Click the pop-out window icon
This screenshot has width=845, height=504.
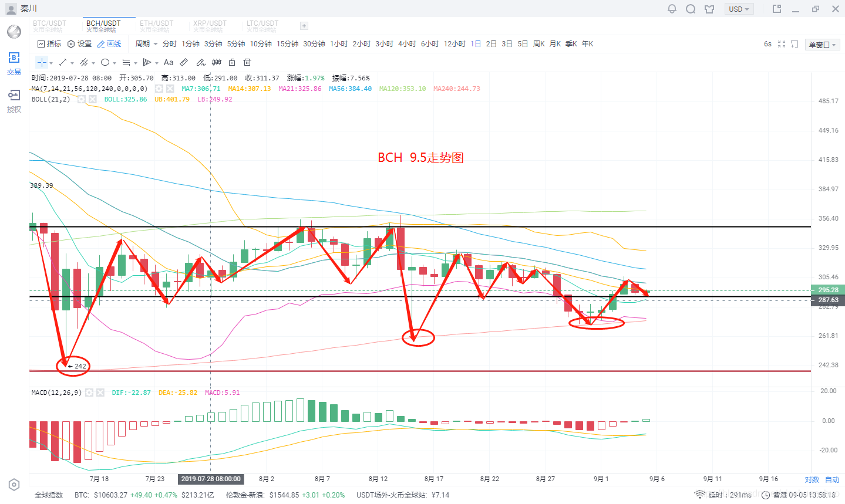[777, 9]
